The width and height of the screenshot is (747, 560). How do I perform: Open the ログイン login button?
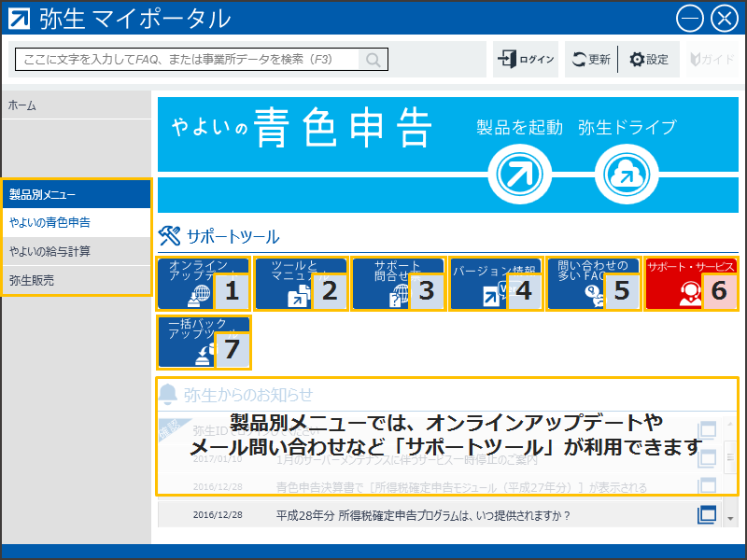click(x=526, y=60)
